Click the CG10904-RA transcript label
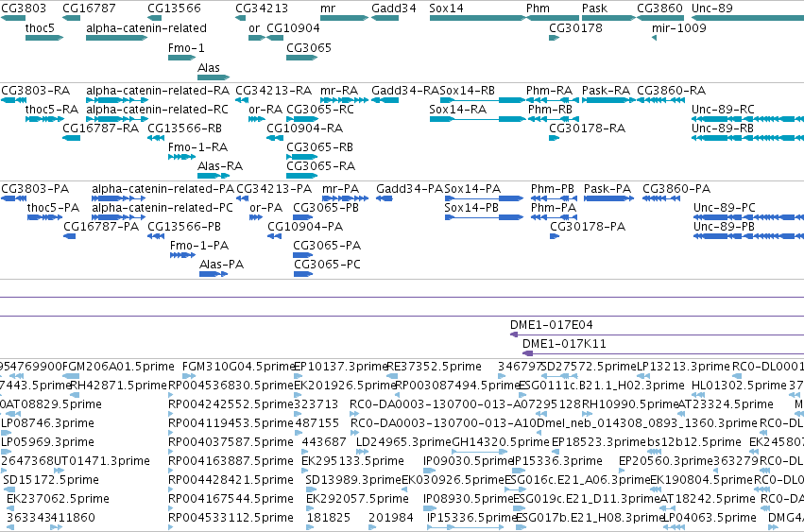The width and height of the screenshot is (804, 532). pyautogui.click(x=305, y=129)
